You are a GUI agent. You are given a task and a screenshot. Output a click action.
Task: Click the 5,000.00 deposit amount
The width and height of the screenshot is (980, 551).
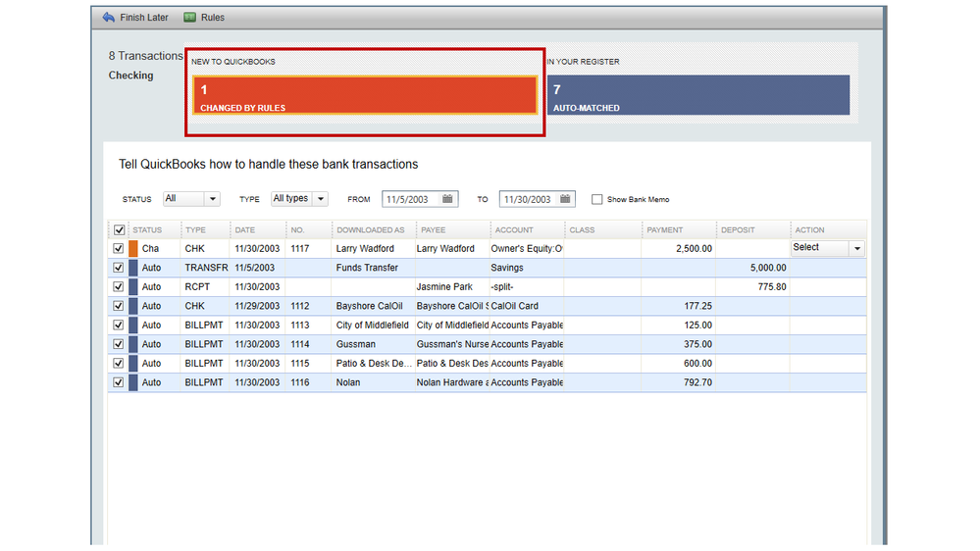768,268
